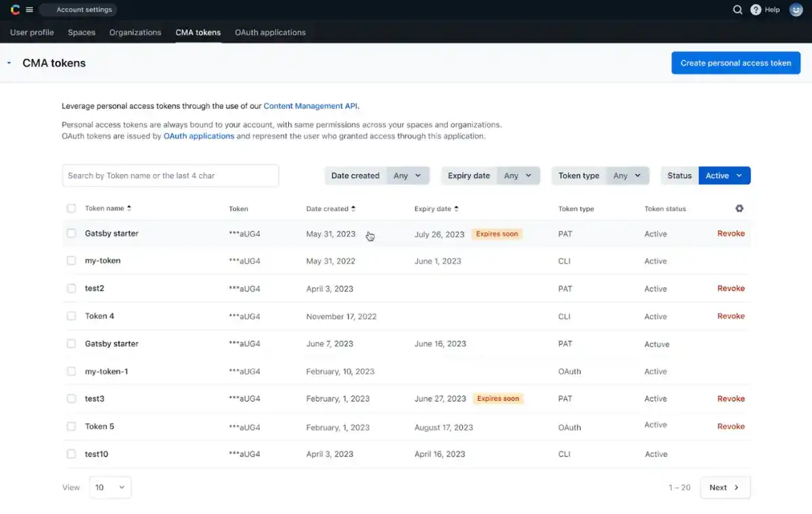
Task: Click Create personal access token button
Action: pyautogui.click(x=736, y=63)
